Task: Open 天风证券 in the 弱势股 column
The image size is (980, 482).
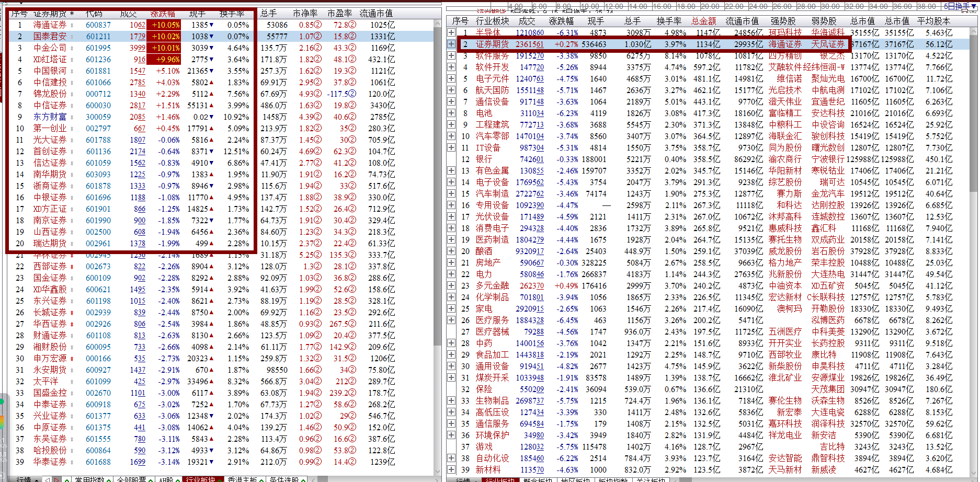Action: tap(828, 44)
